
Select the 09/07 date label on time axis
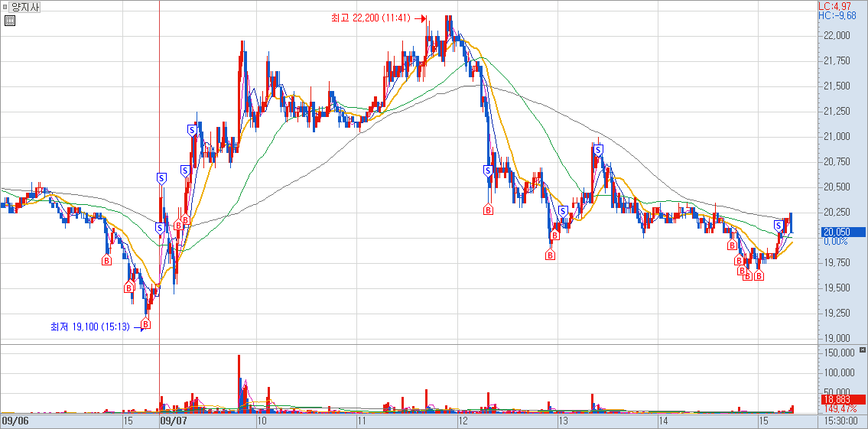click(173, 421)
